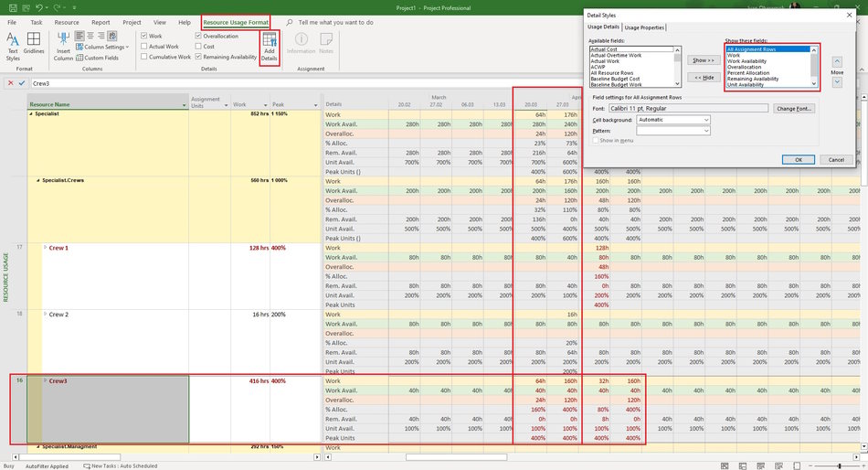868x470 pixels.
Task: Open Work column filter arrow
Action: 266,105
